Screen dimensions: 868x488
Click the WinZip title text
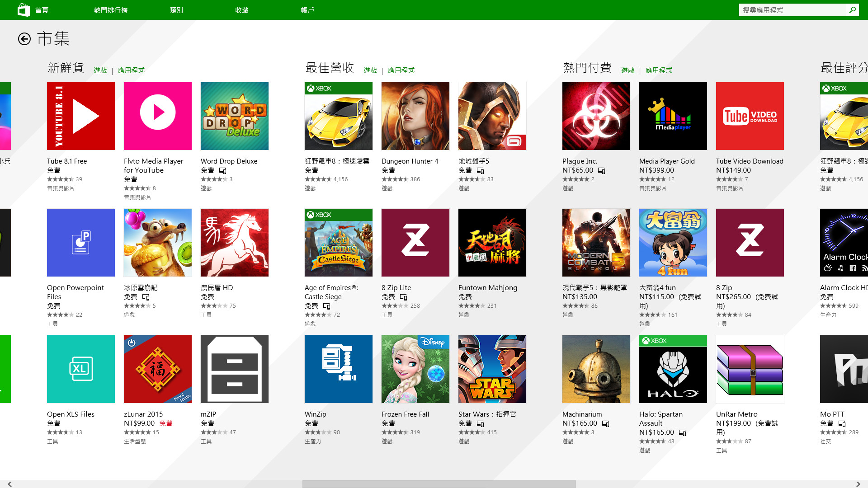tap(315, 414)
